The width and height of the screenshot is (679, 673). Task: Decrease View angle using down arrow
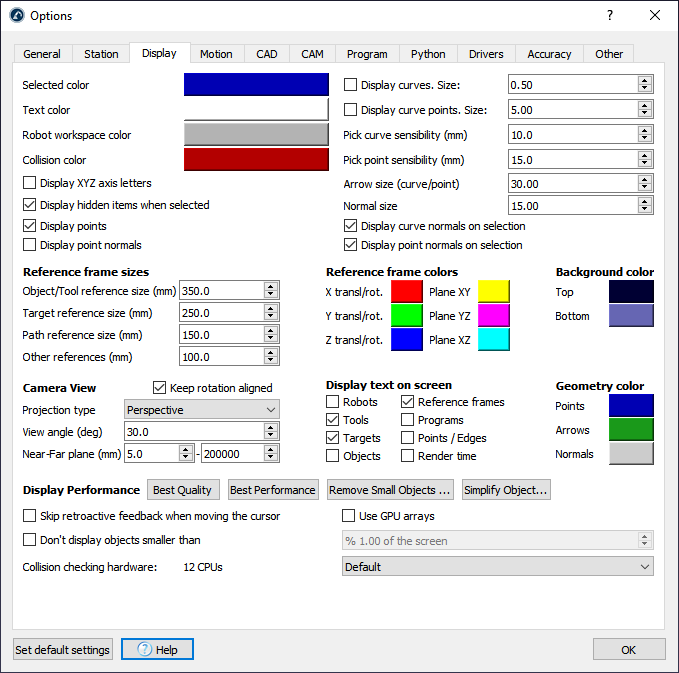click(x=271, y=435)
